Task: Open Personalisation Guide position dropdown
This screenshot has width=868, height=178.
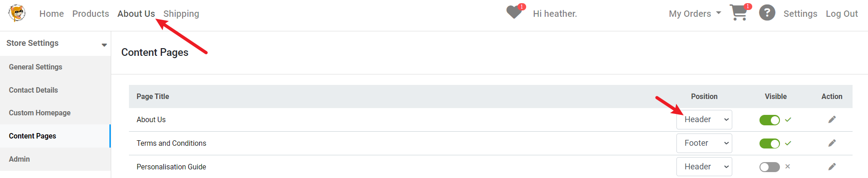Action: (704, 167)
